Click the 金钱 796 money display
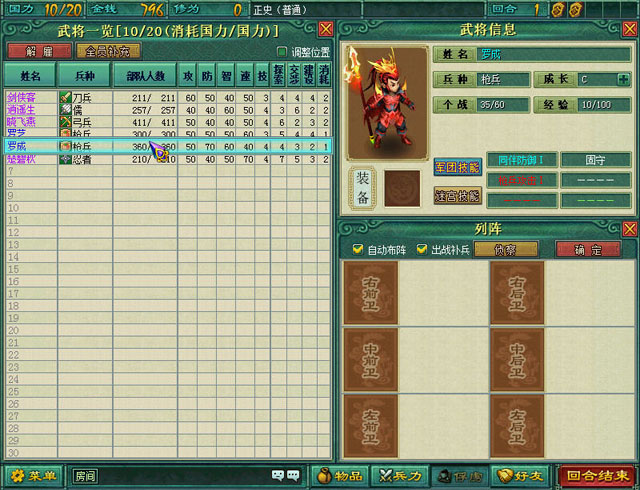Screen dimensions: 640x490 (126, 9)
